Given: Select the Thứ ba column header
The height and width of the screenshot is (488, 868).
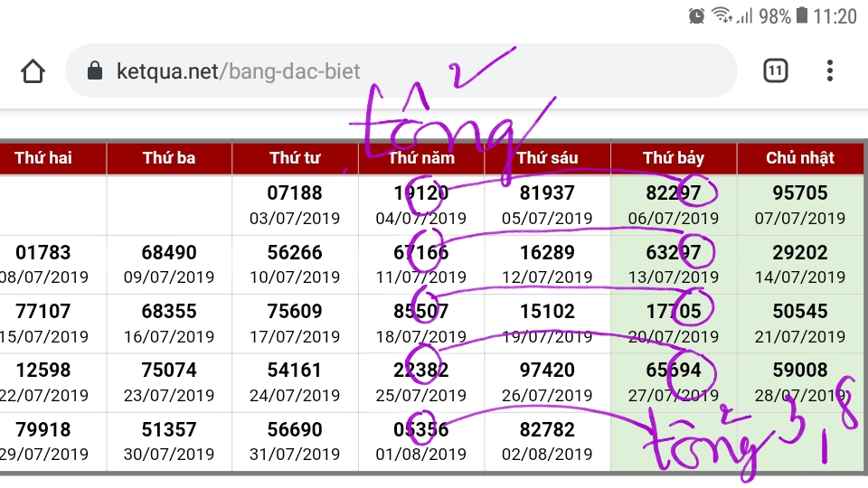Looking at the screenshot, I should 169,158.
